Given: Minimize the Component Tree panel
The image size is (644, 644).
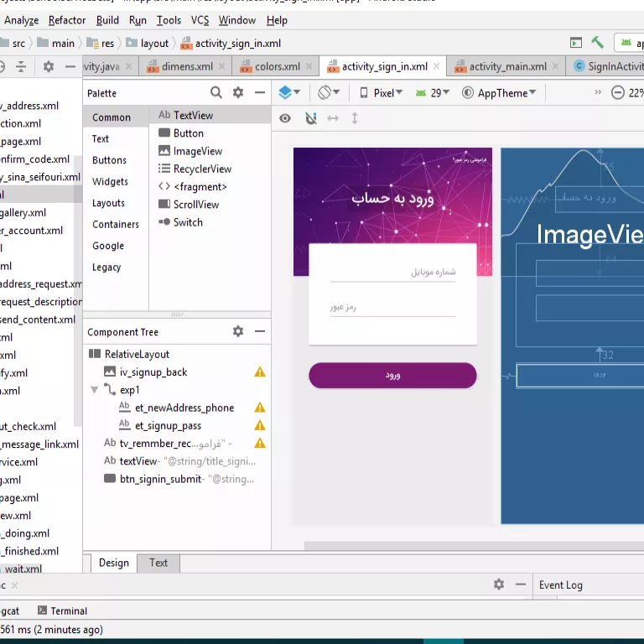Looking at the screenshot, I should pyautogui.click(x=260, y=331).
